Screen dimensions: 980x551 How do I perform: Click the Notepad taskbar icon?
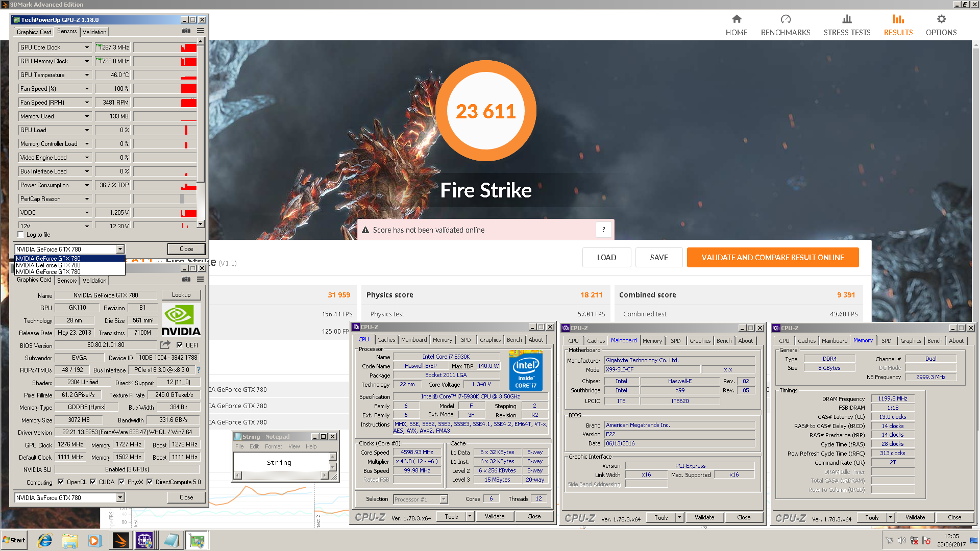click(x=171, y=540)
